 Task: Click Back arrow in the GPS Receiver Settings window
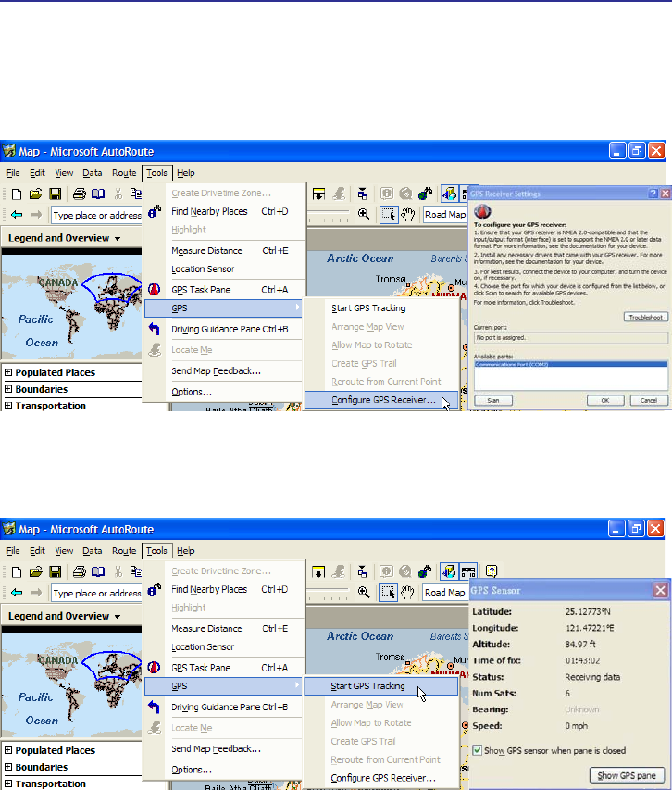17,215
